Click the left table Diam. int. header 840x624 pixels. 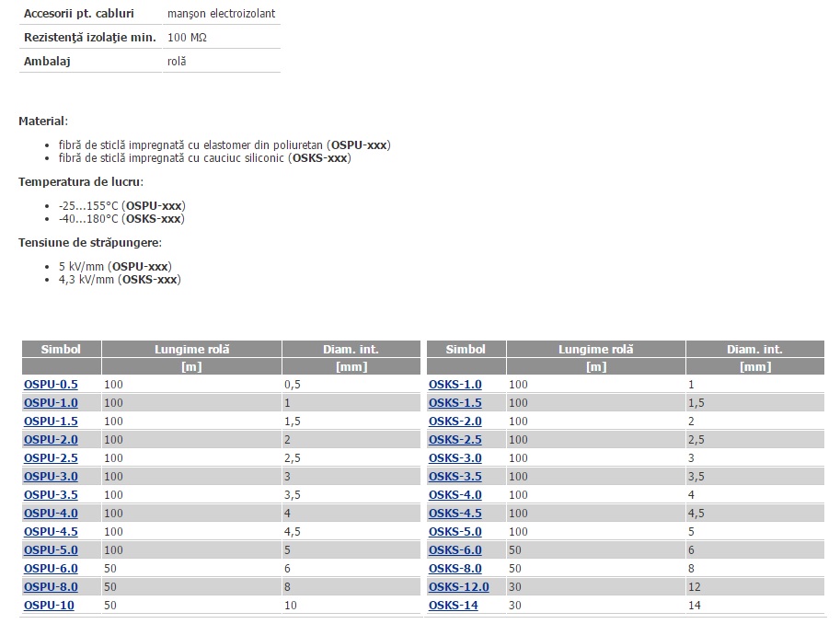[351, 350]
